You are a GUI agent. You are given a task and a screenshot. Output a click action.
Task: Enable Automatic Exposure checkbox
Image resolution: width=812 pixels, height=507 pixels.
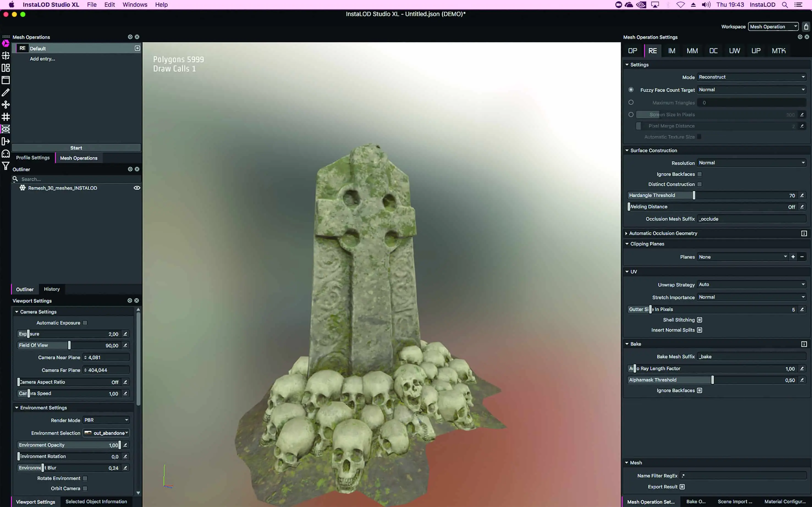tap(85, 323)
